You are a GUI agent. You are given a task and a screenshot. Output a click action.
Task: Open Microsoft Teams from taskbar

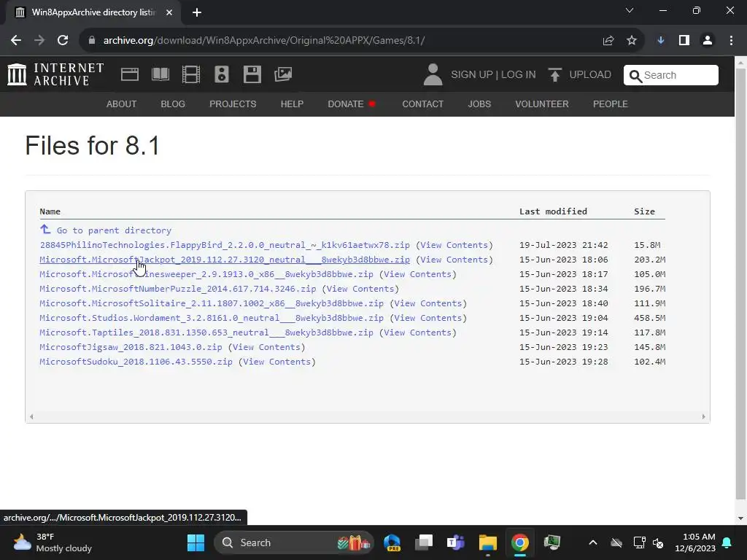(x=455, y=542)
